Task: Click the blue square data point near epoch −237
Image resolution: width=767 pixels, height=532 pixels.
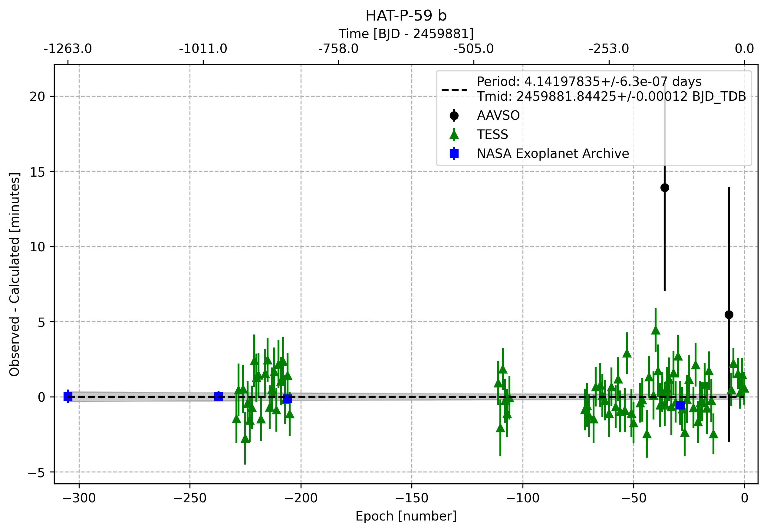Action: (219, 396)
